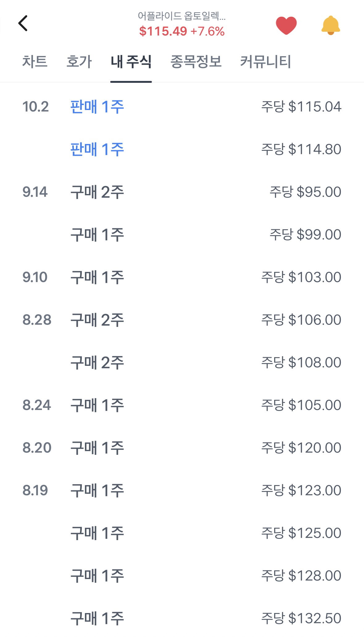Tap the back arrow icon
The image size is (364, 643).
[x=23, y=23]
